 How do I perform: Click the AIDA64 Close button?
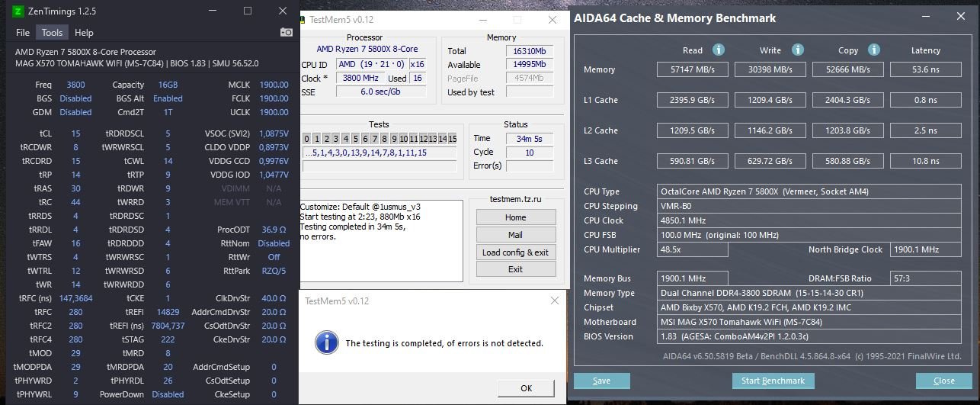click(x=944, y=381)
